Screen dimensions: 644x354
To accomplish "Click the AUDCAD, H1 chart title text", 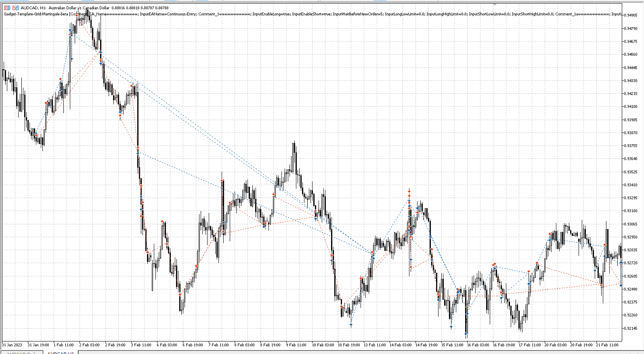I will (x=34, y=8).
